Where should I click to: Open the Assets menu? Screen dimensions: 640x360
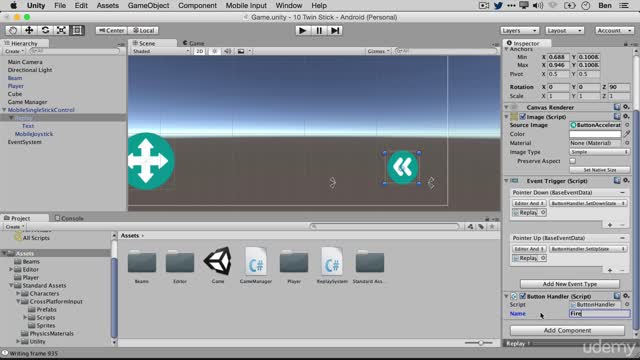107,6
